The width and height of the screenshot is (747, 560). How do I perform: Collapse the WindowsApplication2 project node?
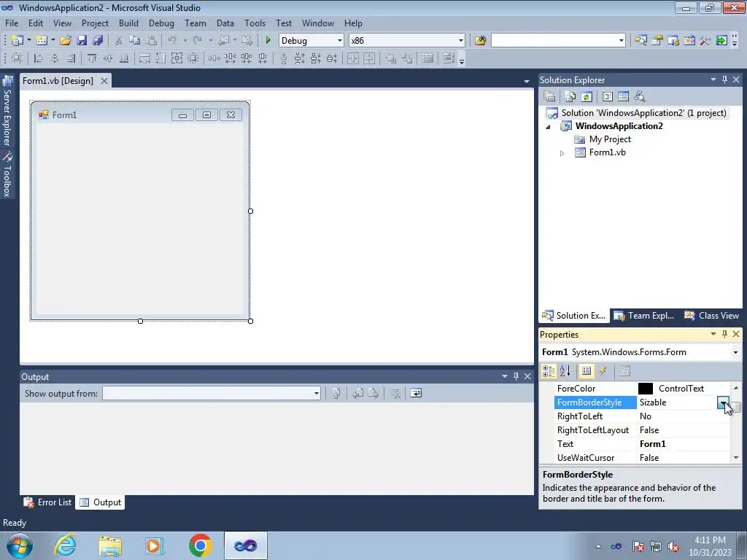coord(548,127)
